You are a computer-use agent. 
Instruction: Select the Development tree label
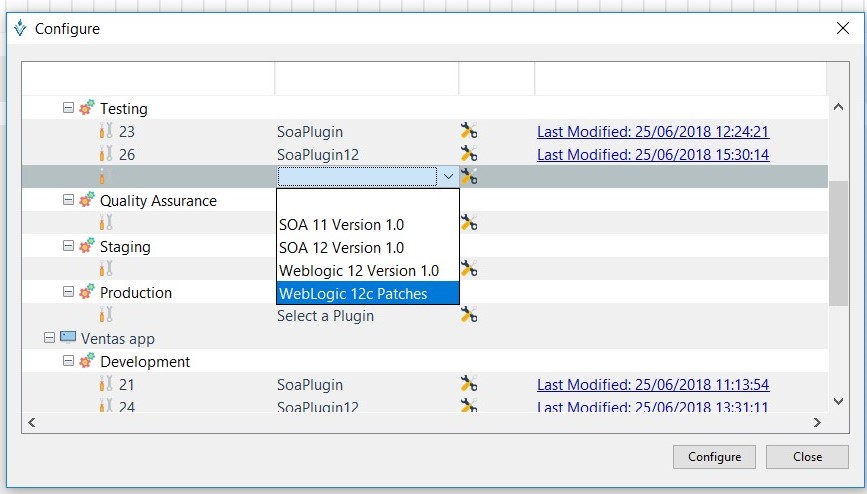pos(145,362)
